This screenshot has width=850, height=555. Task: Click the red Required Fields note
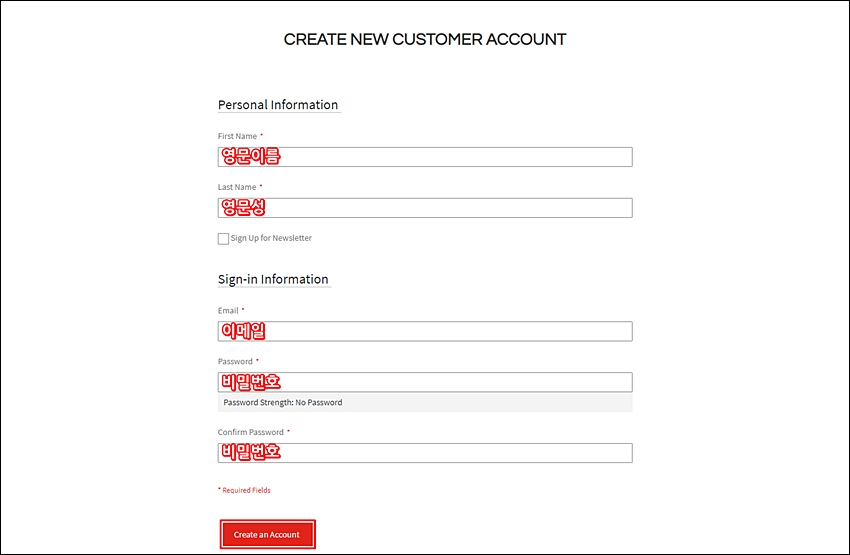244,490
